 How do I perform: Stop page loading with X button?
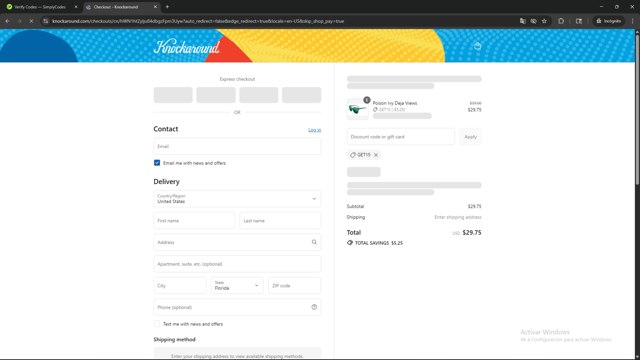point(31,21)
